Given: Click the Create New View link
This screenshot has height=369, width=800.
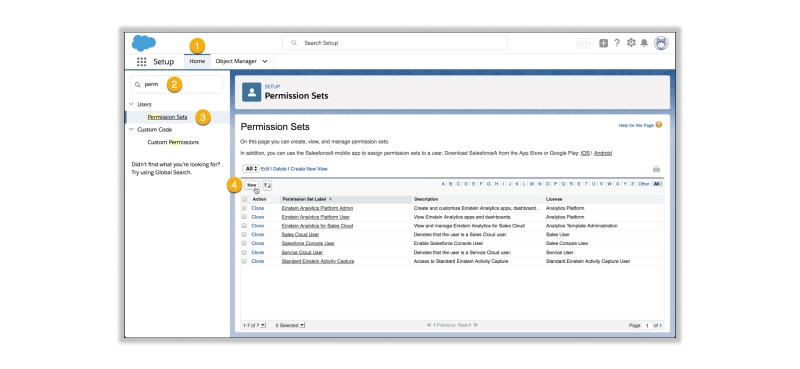Looking at the screenshot, I should pos(309,169).
